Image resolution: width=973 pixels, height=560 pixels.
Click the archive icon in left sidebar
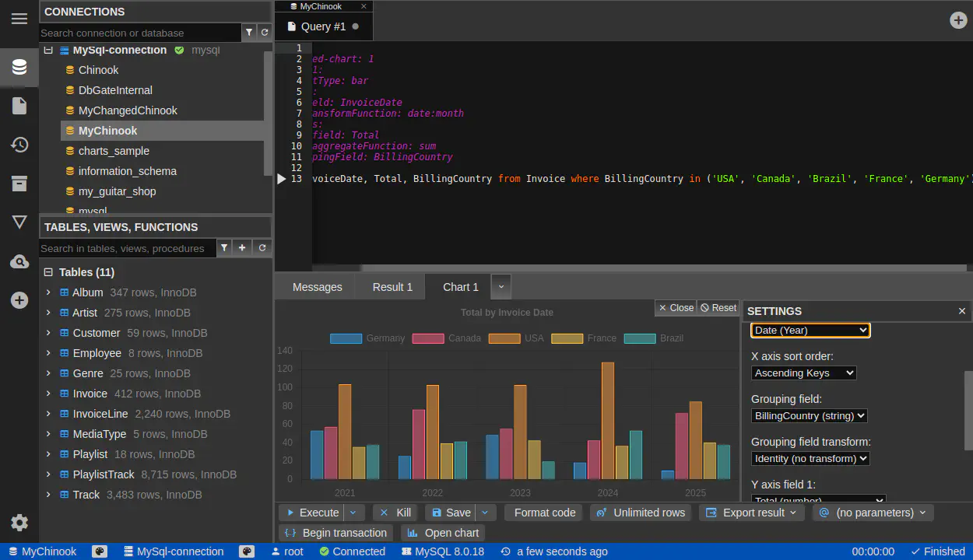pos(19,184)
